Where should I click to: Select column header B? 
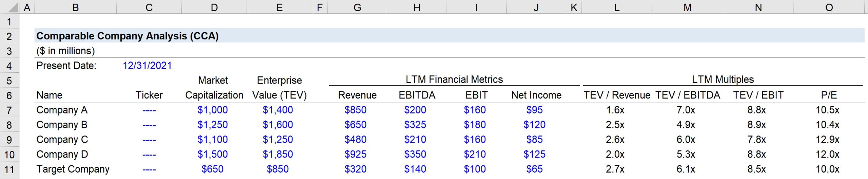click(x=76, y=7)
